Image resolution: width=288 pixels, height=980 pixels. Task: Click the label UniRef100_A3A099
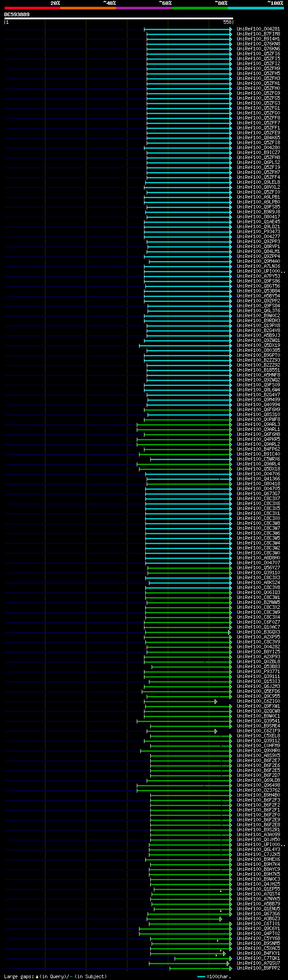click(258, 835)
